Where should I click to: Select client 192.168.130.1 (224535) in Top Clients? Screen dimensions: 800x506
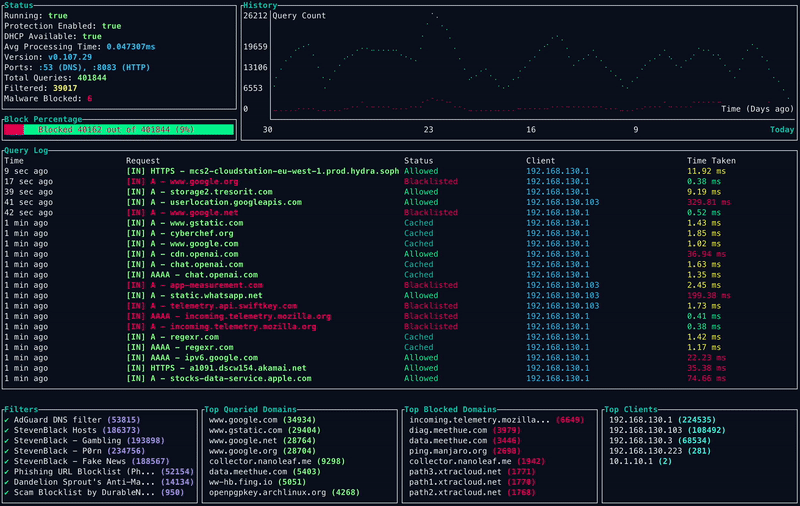(x=662, y=420)
